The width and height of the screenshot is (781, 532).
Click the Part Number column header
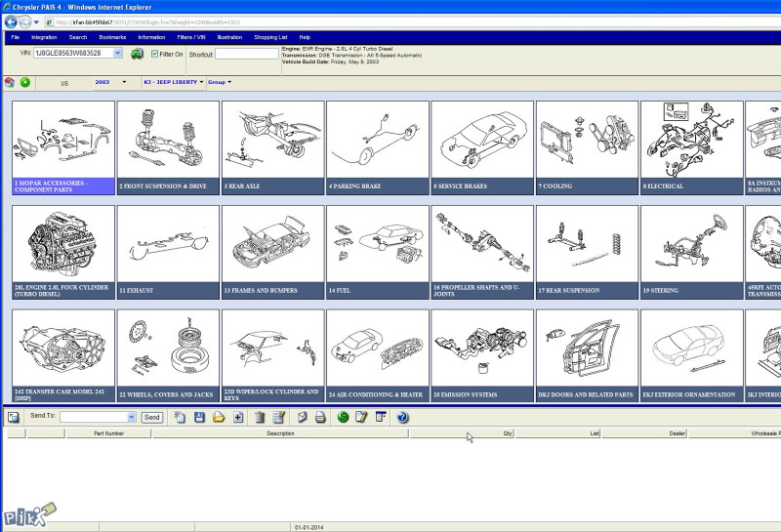coord(108,433)
